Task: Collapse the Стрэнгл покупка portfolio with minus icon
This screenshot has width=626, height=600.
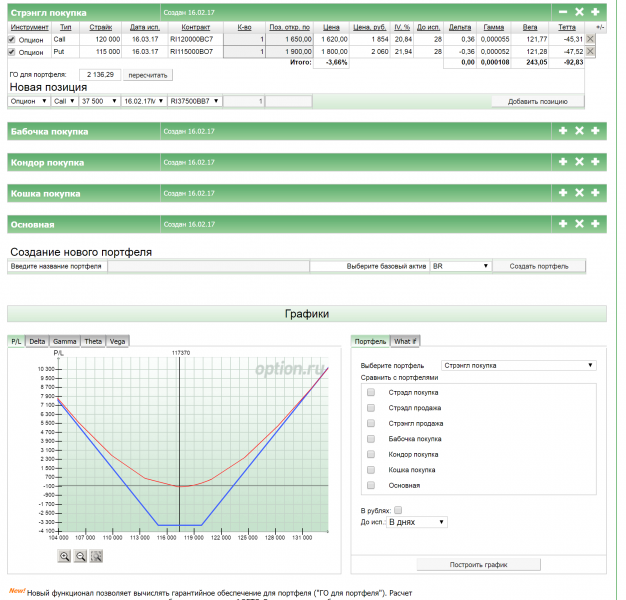Action: [x=563, y=12]
